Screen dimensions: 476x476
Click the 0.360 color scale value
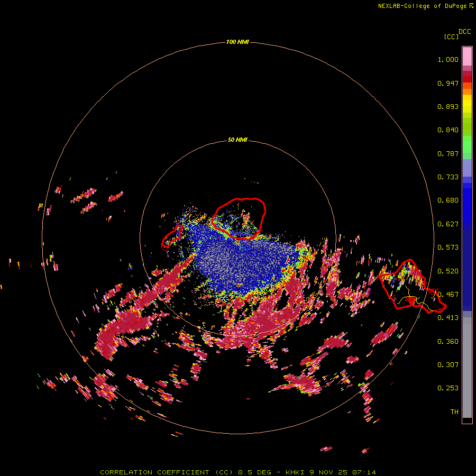[x=448, y=342]
